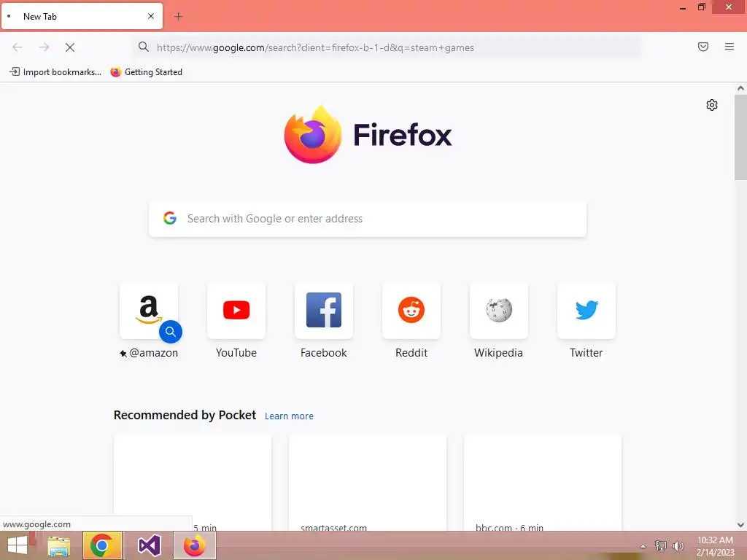Click the Wikipedia label under its tile
Screen dimensions: 747x560
pyautogui.click(x=498, y=353)
